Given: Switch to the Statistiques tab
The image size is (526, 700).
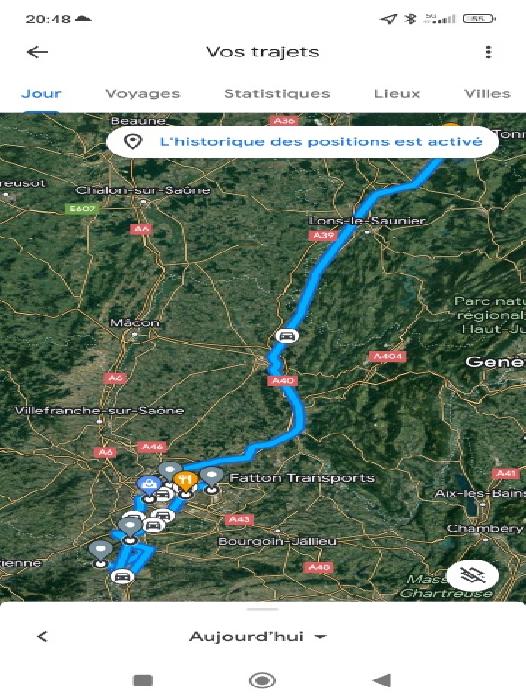Looking at the screenshot, I should tap(277, 94).
